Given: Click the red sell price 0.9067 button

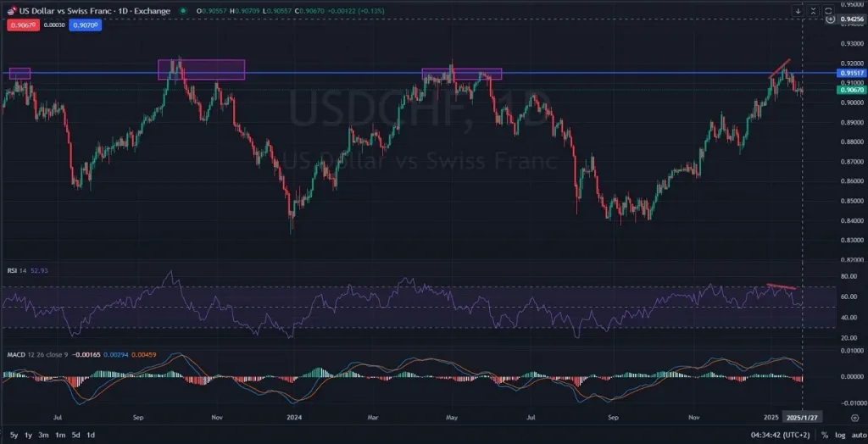Looking at the screenshot, I should [23, 25].
